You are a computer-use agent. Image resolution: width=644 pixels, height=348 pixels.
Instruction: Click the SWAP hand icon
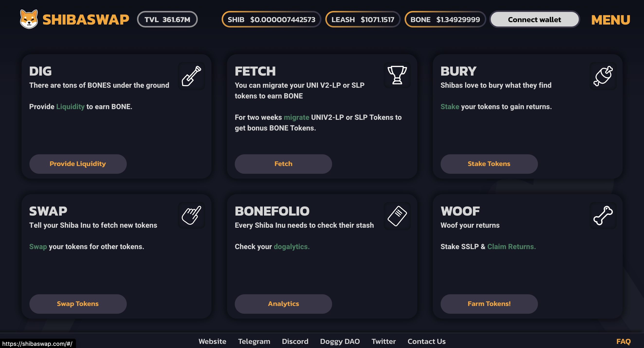click(x=191, y=215)
